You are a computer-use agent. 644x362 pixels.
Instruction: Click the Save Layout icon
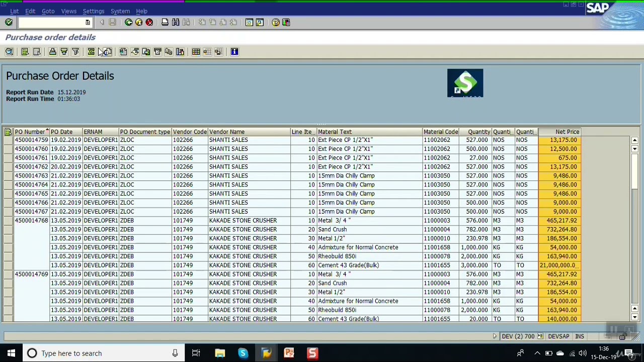[x=218, y=52]
